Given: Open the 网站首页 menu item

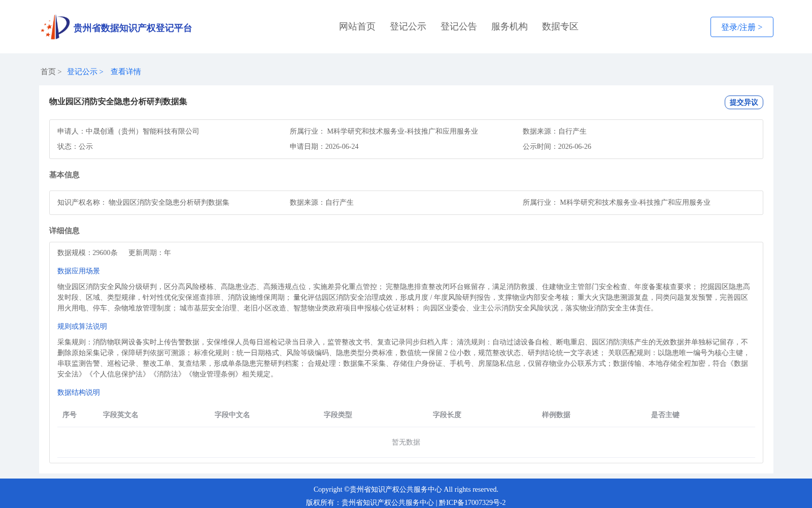Looking at the screenshot, I should [x=357, y=26].
